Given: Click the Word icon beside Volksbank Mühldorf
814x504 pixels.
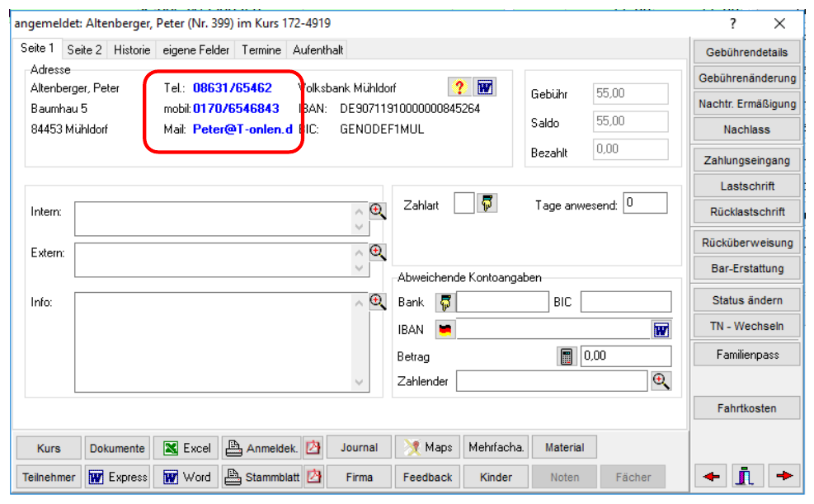Looking at the screenshot, I should tap(485, 87).
